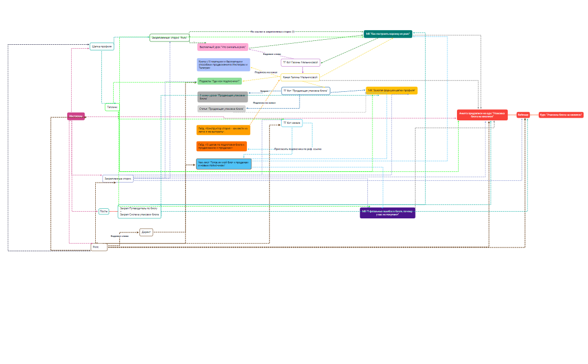The width and height of the screenshot is (588, 364).
Task: Click the "Гайд 10 шагов" orange node
Action: [222, 146]
